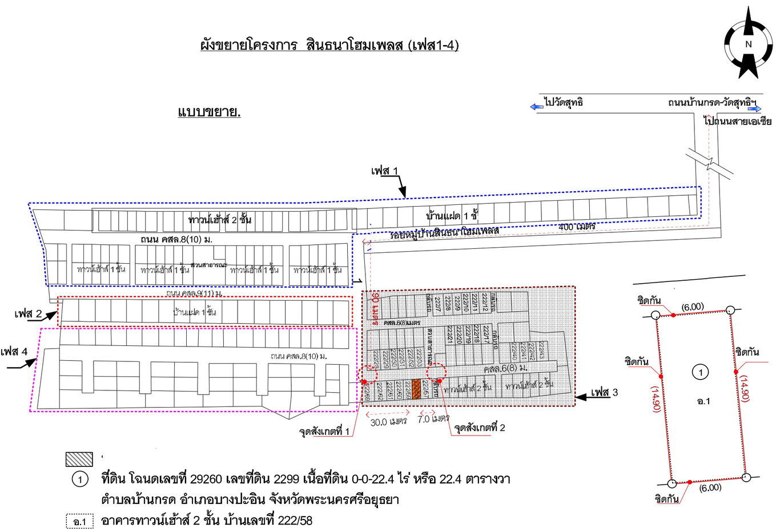Viewport: 776px width, 532px height.
Task: Click lot number 222/12
Action: (x=485, y=303)
